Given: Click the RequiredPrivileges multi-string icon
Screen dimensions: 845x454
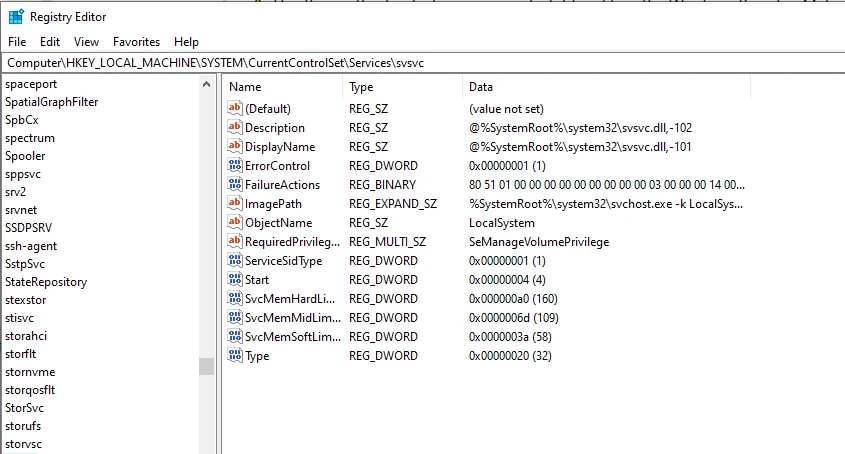Looking at the screenshot, I should [234, 241].
